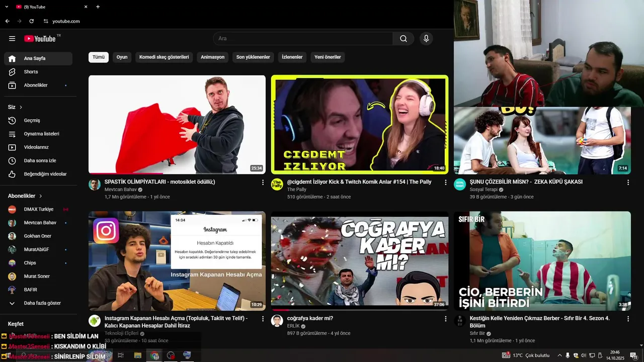Expand Daha fazla göster subscriptions

(38, 303)
